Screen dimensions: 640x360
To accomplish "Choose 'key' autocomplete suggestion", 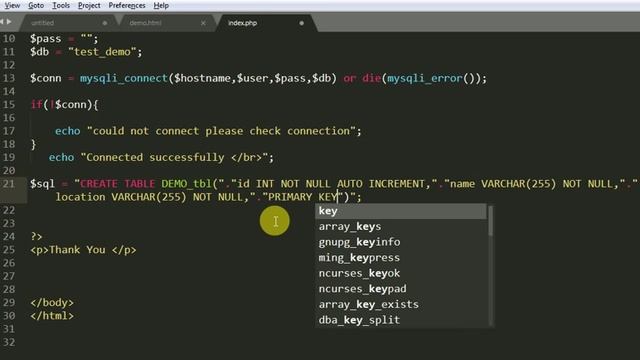I will [401, 211].
